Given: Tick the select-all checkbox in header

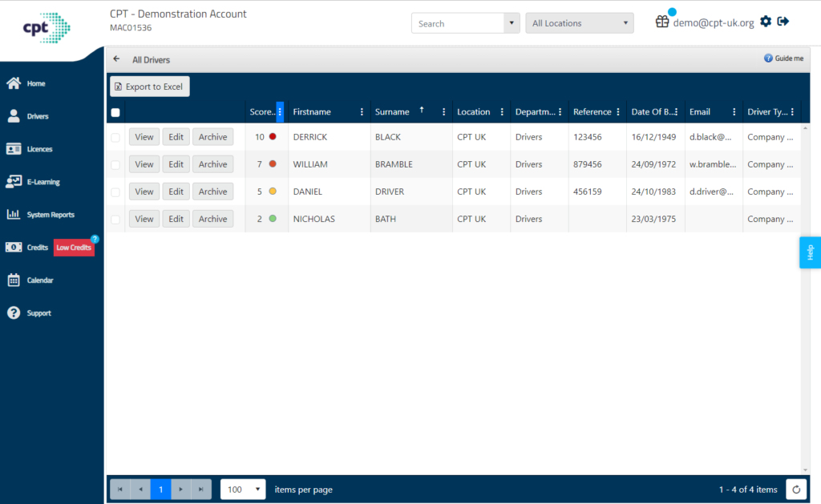Looking at the screenshot, I should coord(115,113).
